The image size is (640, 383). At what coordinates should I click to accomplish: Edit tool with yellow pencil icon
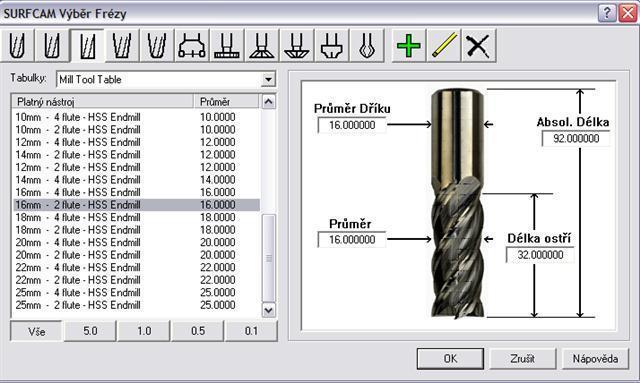click(444, 45)
